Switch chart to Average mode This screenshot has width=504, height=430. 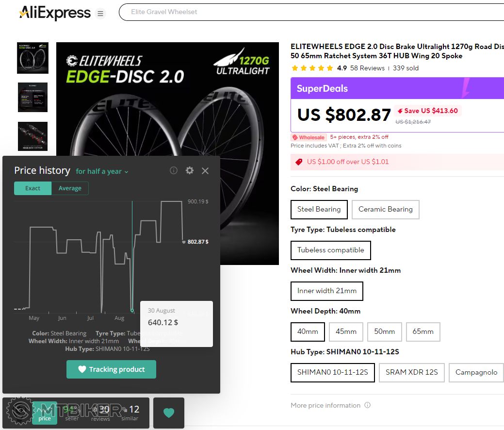click(x=70, y=188)
